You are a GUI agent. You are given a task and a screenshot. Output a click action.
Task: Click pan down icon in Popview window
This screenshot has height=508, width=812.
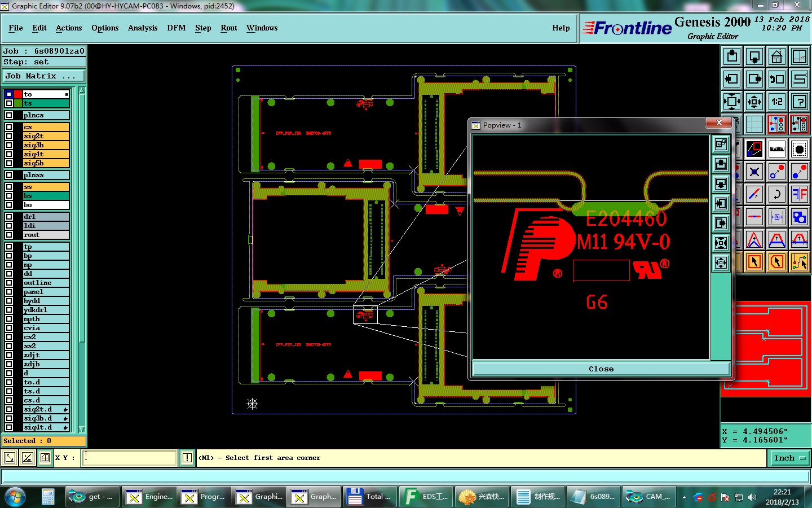tap(721, 184)
